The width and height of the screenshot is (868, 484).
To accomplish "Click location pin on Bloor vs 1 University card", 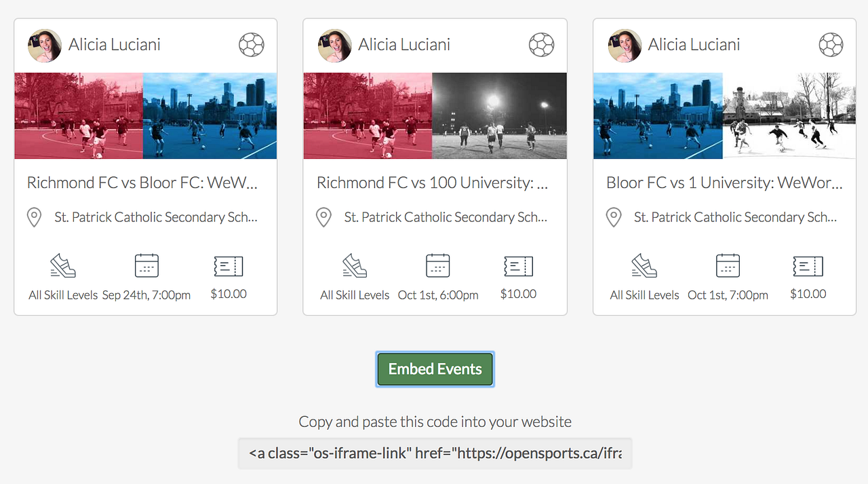I will tap(613, 217).
